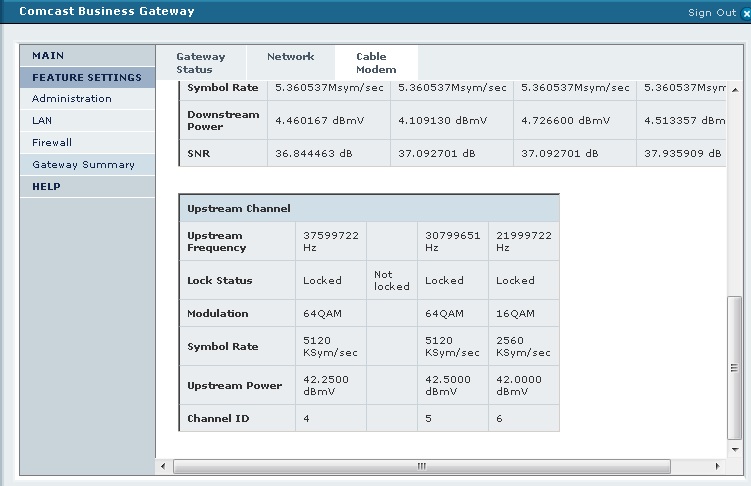The width and height of the screenshot is (751, 486).
Task: Open the Administration settings page
Action: pos(71,99)
